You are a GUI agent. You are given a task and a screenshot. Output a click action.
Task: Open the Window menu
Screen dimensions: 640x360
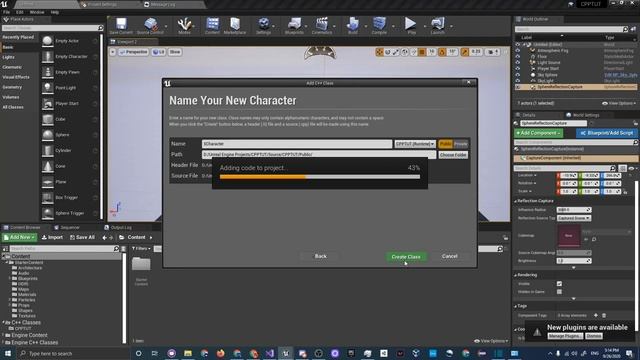click(37, 12)
